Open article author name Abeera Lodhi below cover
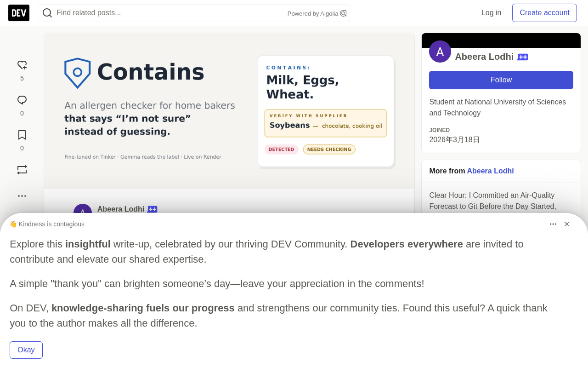Image resolution: width=588 pixels, height=368 pixels. click(x=121, y=209)
